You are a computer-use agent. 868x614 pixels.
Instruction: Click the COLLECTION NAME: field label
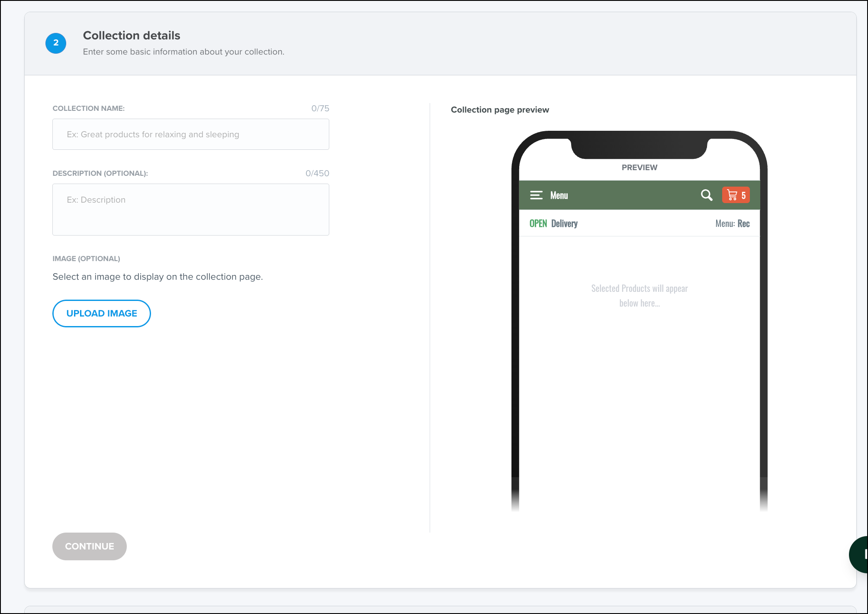(89, 108)
